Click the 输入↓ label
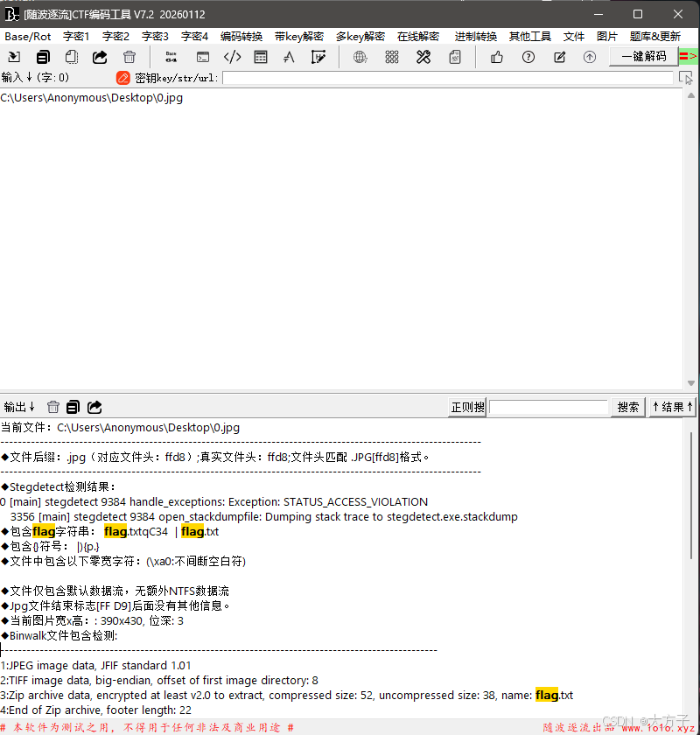The image size is (700, 735). (17, 77)
